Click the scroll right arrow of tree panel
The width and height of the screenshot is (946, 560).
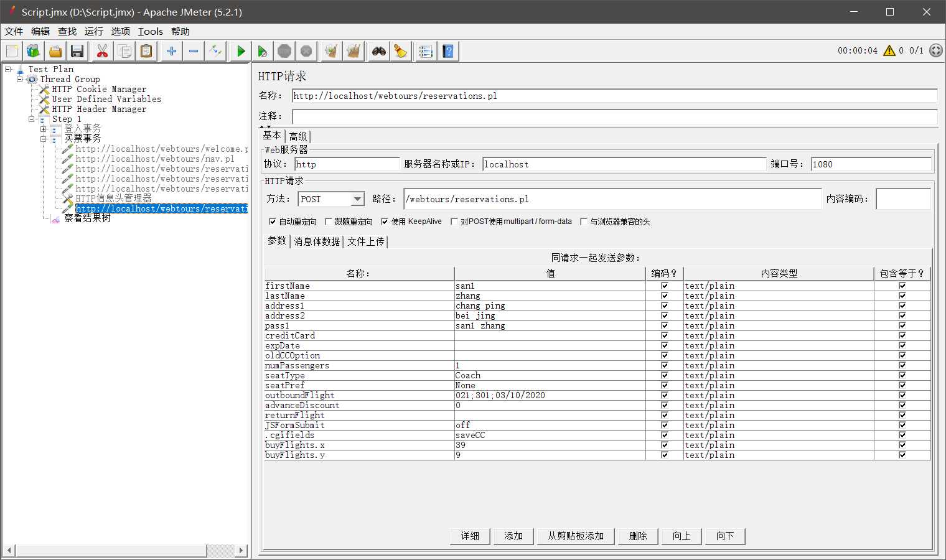coord(241,551)
